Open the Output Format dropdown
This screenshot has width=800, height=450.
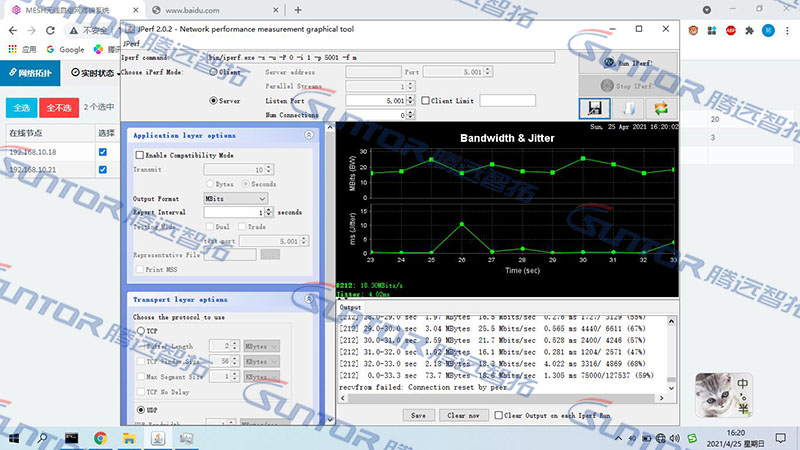238,198
